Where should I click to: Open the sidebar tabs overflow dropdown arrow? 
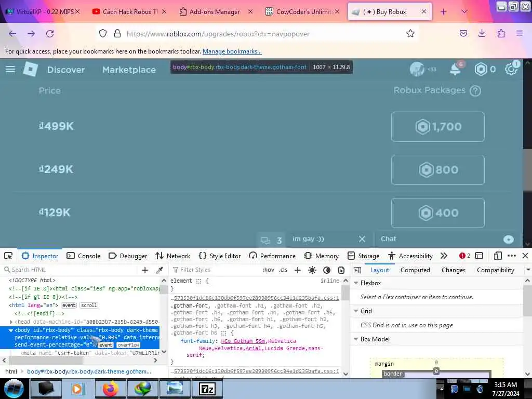[528, 270]
